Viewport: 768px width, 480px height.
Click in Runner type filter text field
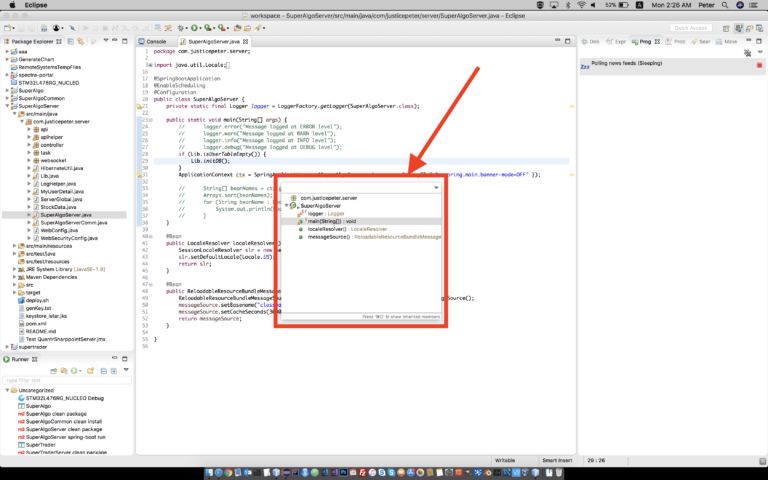[67, 381]
